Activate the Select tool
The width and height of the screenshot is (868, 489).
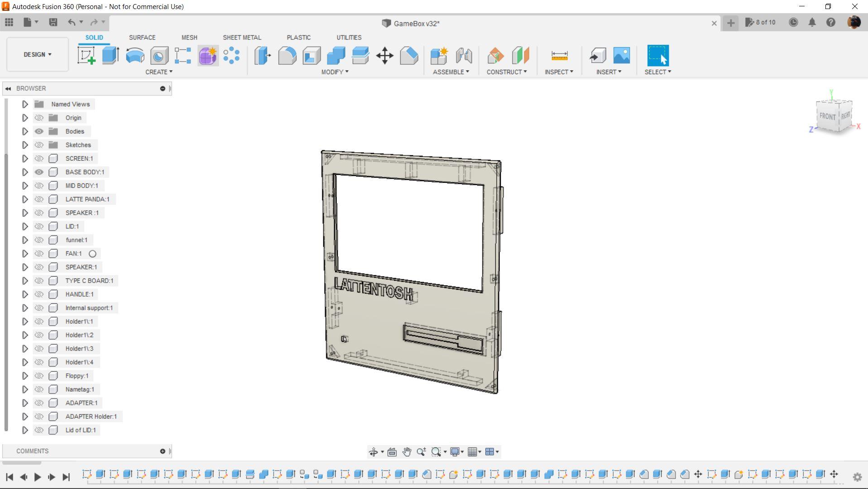tap(658, 56)
